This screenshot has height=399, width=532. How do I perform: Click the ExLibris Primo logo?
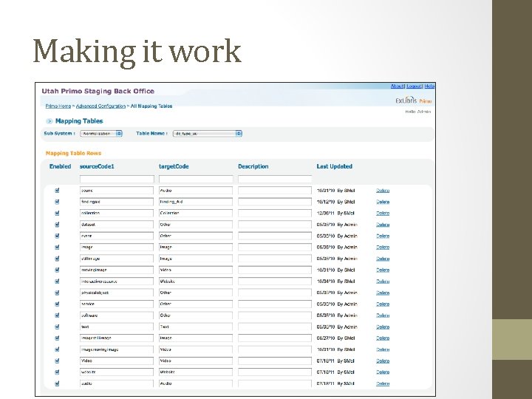[x=413, y=100]
